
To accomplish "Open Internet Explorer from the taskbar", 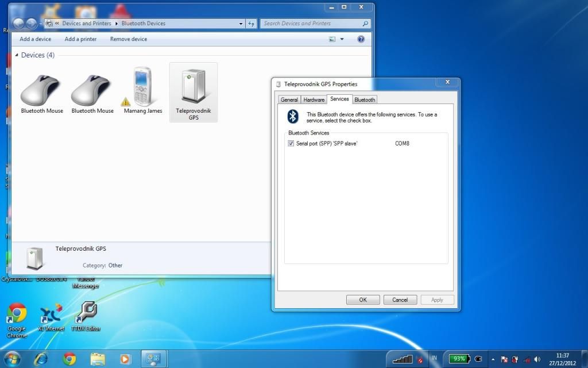I will coord(41,359).
